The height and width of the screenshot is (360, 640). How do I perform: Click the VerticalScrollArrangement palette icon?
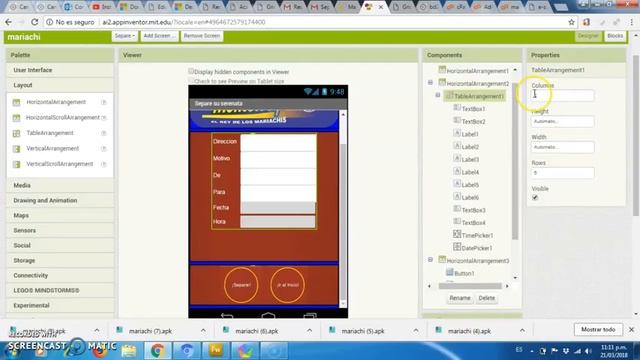tap(16, 164)
